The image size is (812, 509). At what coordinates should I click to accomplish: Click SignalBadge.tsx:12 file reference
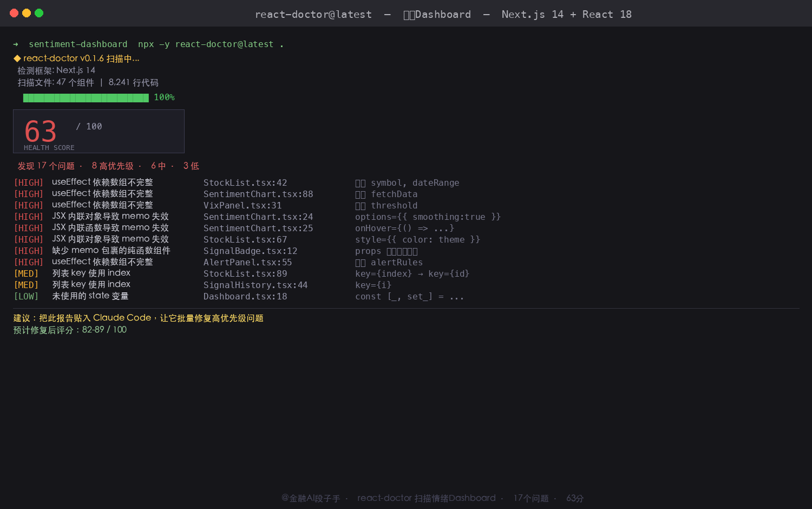tap(251, 251)
